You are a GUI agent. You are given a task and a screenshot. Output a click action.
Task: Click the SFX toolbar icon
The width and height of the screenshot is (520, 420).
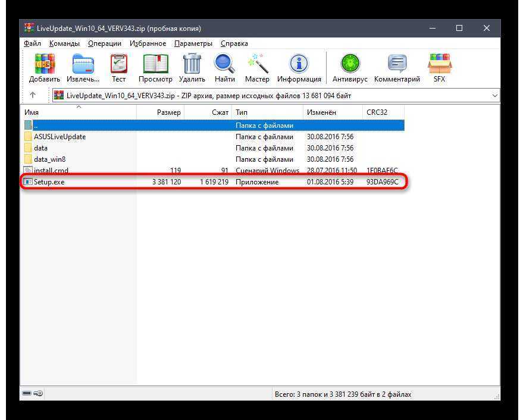(439, 64)
